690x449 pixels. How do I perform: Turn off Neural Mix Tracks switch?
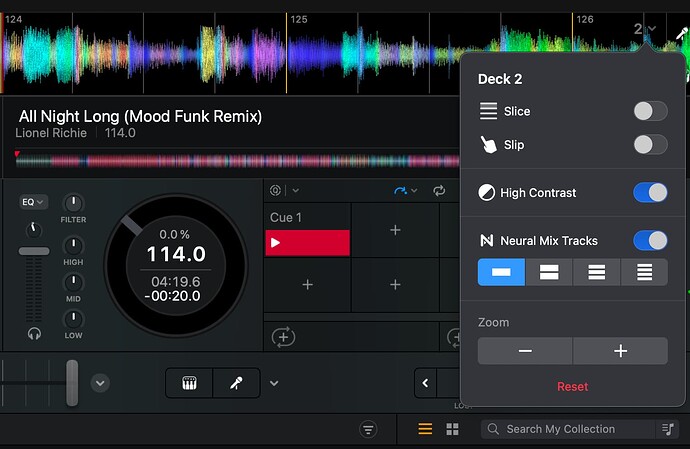coord(650,241)
